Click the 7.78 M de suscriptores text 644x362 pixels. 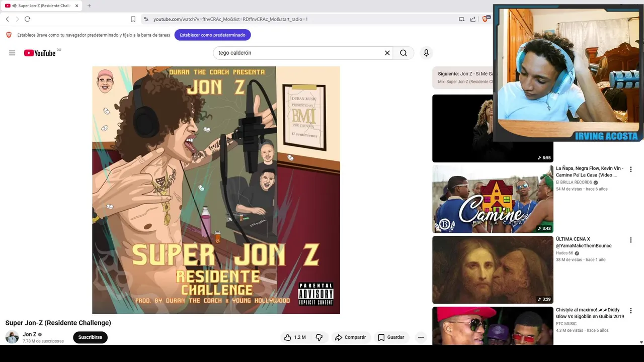pyautogui.click(x=43, y=341)
